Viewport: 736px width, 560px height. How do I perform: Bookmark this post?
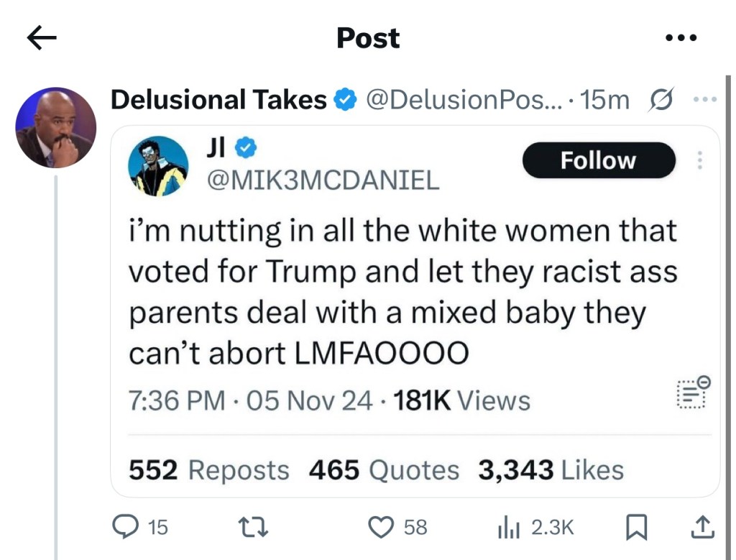[x=635, y=528]
